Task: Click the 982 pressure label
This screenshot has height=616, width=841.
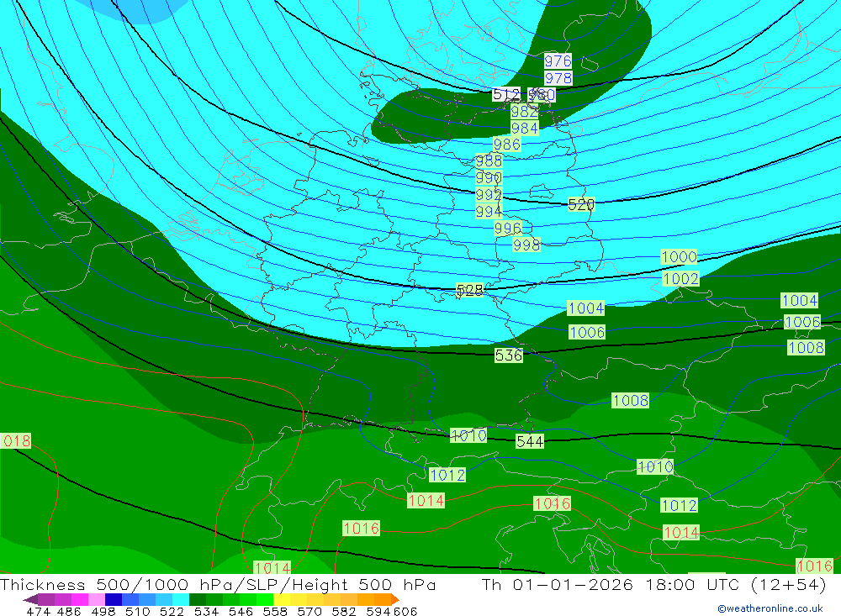Action: pos(524,112)
